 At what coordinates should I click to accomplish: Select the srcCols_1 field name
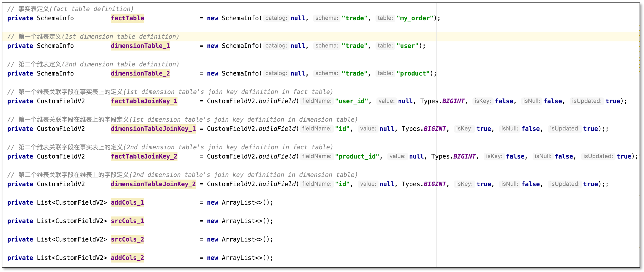coord(127,221)
